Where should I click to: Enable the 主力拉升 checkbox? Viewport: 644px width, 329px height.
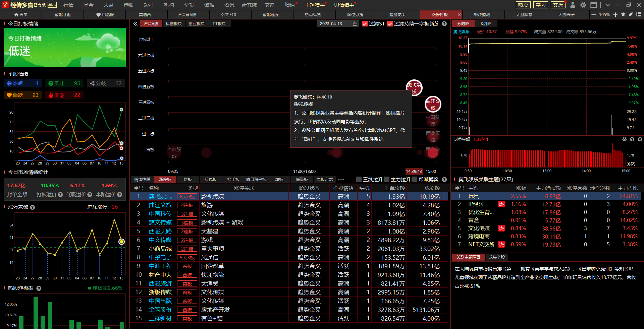[387, 180]
